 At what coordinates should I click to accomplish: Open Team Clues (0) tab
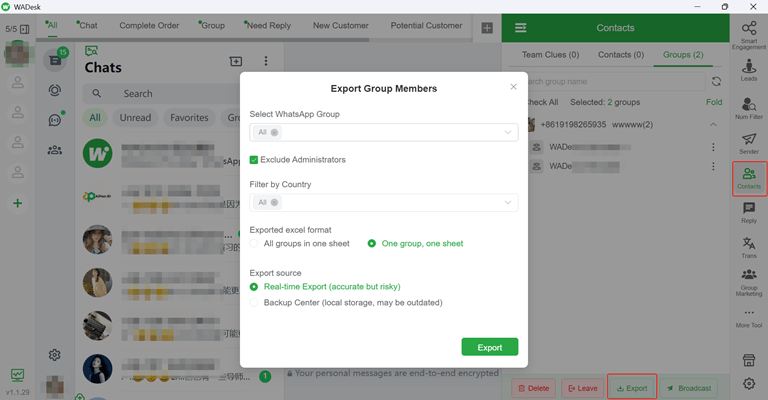[550, 55]
